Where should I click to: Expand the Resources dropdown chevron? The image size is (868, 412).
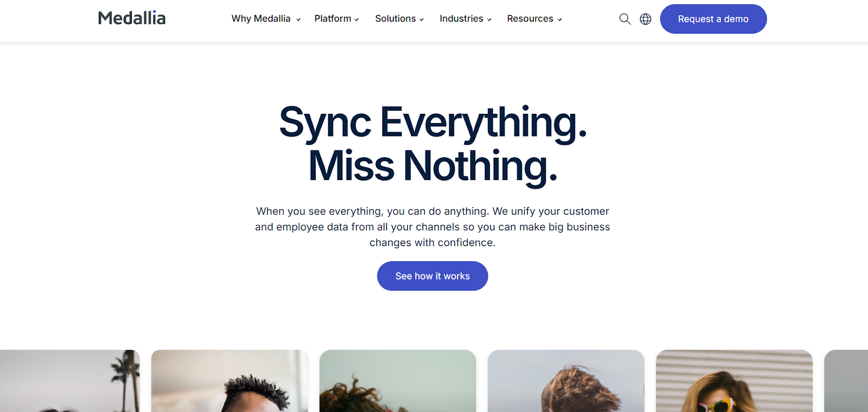(x=559, y=20)
